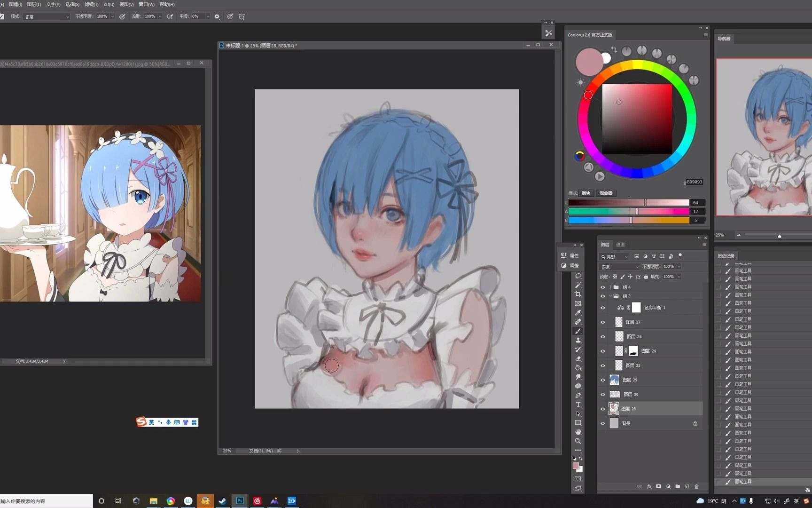Select the Zoom tool
This screenshot has width=812, height=508.
tap(578, 441)
